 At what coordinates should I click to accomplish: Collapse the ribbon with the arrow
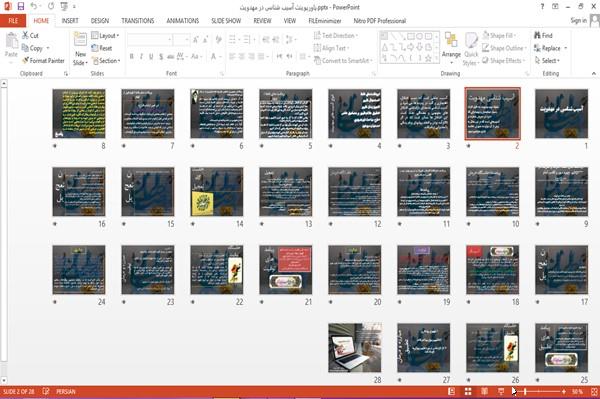pyautogui.click(x=593, y=73)
